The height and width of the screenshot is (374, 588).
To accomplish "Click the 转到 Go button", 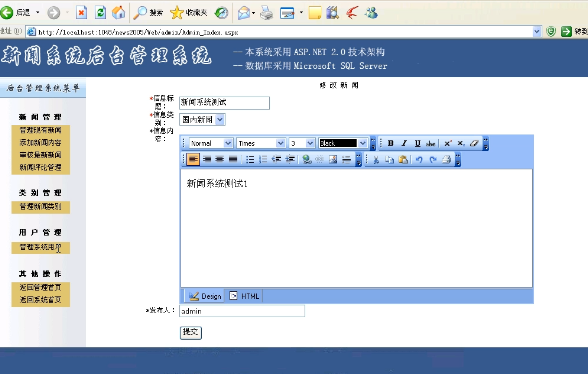I will [574, 32].
